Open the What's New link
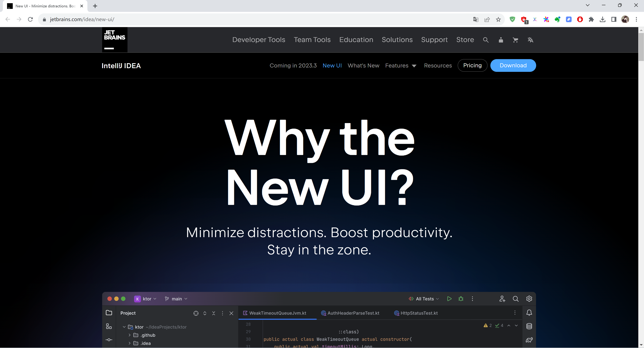Screen dimensions: 644x348 [363, 66]
